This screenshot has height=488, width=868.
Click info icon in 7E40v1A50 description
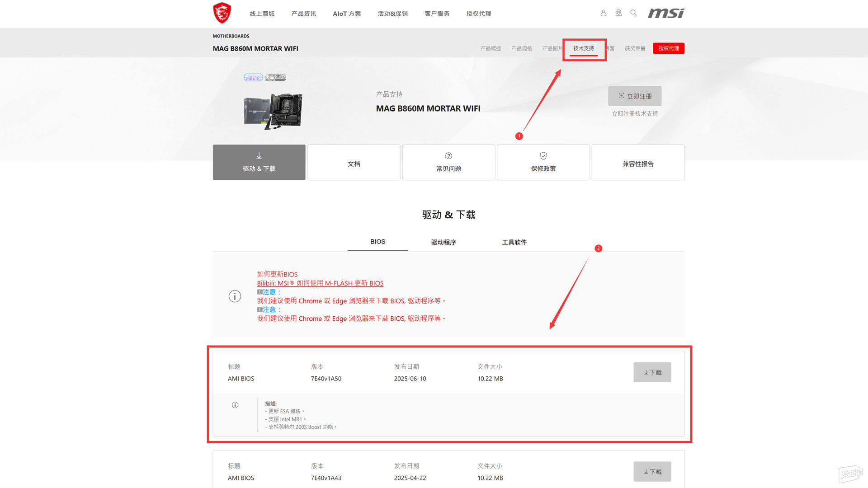click(x=235, y=405)
